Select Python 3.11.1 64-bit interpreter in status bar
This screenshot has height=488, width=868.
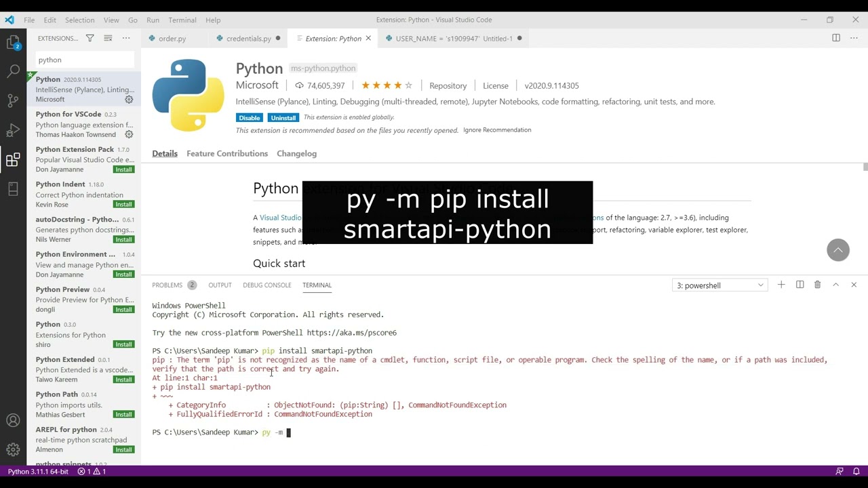(38, 471)
